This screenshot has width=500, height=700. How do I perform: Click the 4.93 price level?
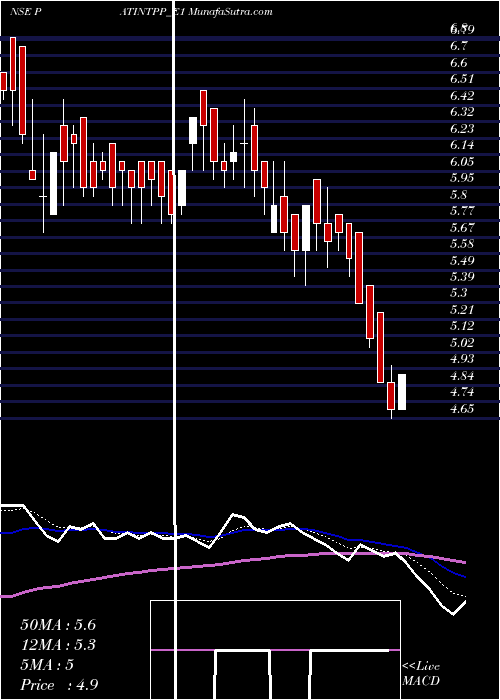tap(462, 359)
